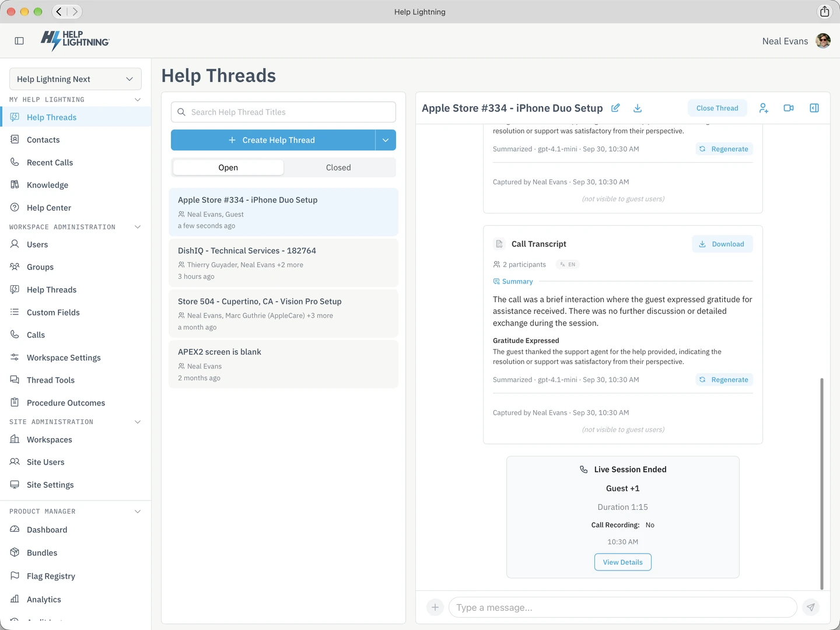The image size is (840, 630).
Task: Click the Close Thread button
Action: pos(717,108)
